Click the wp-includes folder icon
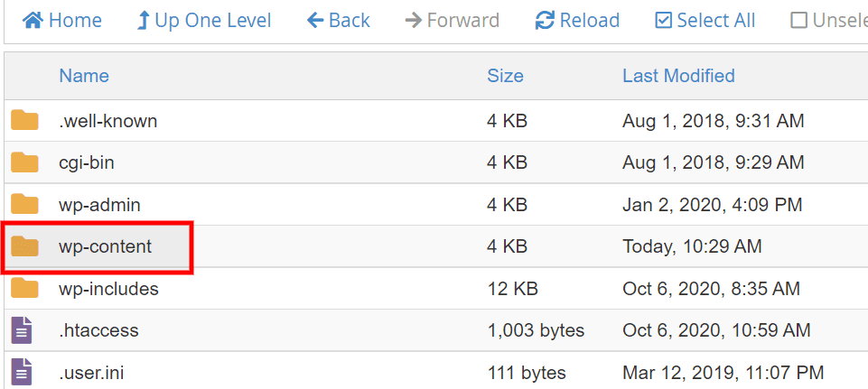This screenshot has width=868, height=389. [24, 289]
